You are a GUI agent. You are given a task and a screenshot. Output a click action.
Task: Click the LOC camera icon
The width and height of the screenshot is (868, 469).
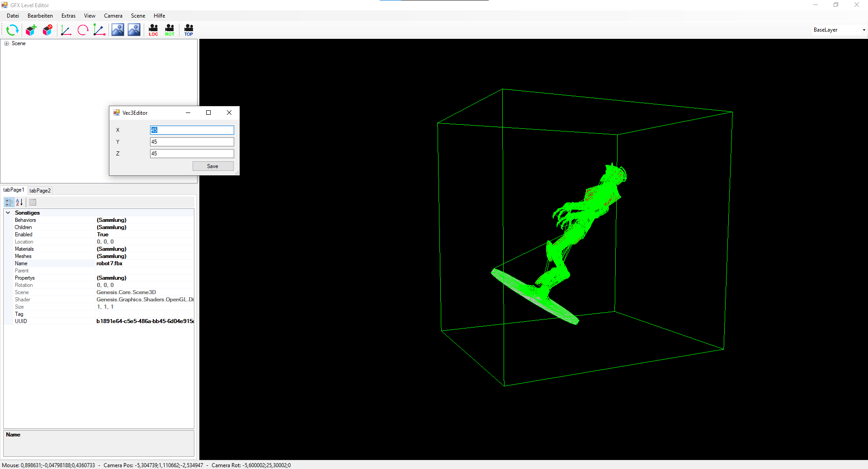pos(153,30)
